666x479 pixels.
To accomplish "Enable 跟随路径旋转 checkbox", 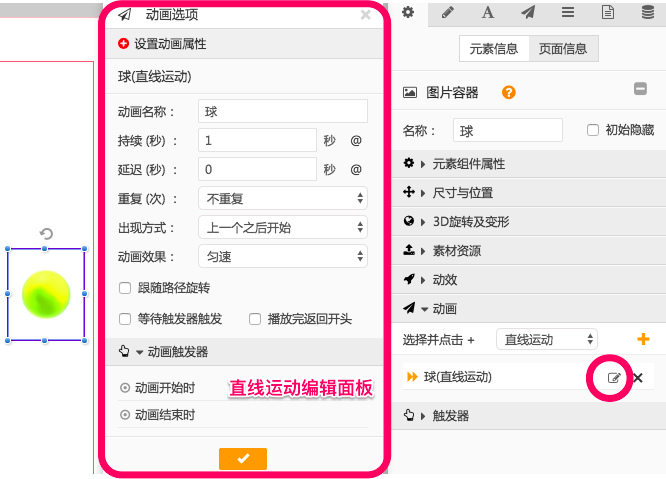I will point(125,288).
